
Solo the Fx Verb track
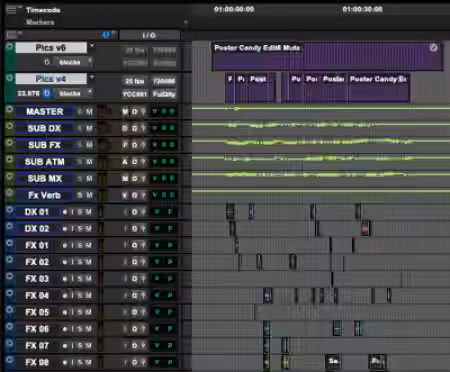(x=80, y=195)
